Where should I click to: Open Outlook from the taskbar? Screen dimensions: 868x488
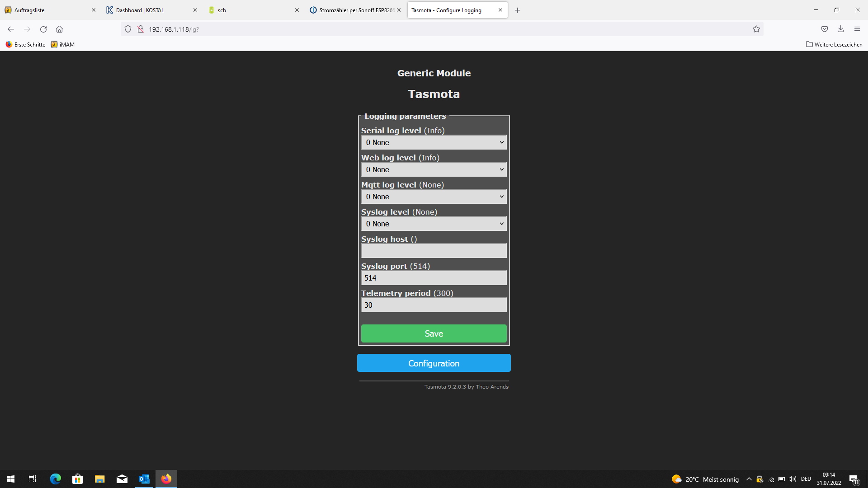pyautogui.click(x=144, y=479)
